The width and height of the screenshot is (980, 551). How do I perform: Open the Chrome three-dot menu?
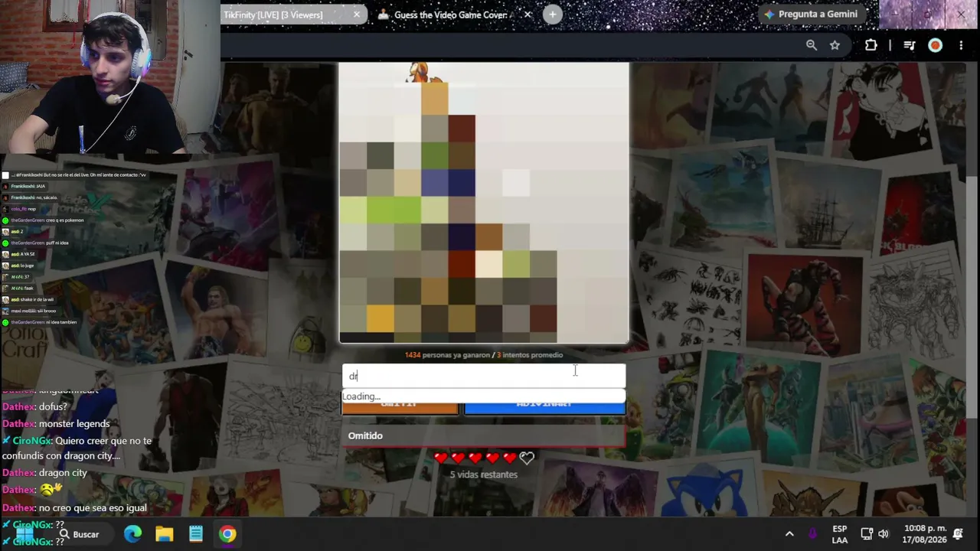960,45
